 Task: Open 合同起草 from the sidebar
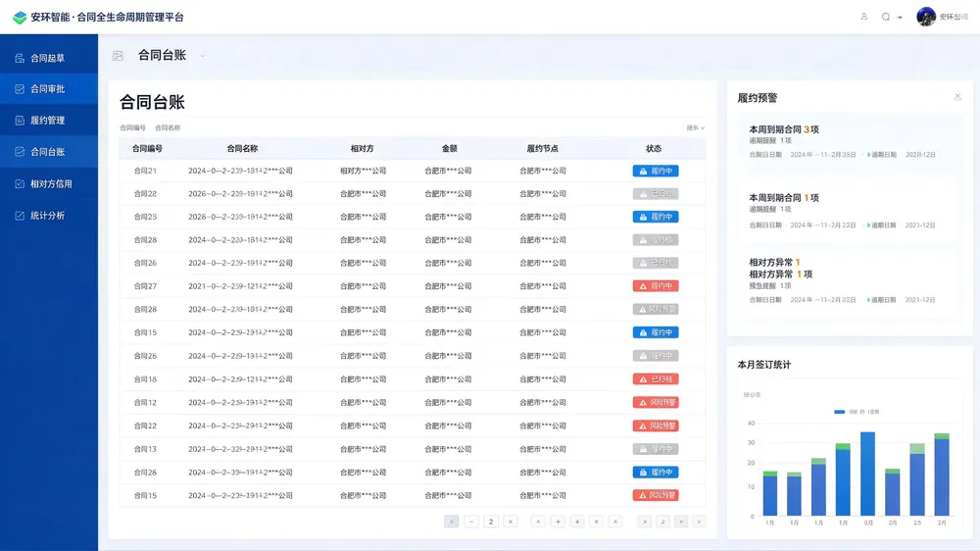point(48,58)
